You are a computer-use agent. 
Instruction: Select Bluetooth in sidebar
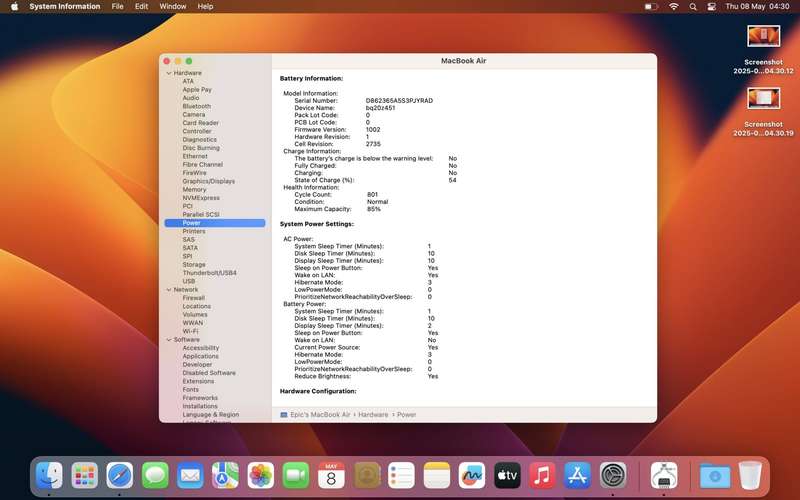(196, 106)
